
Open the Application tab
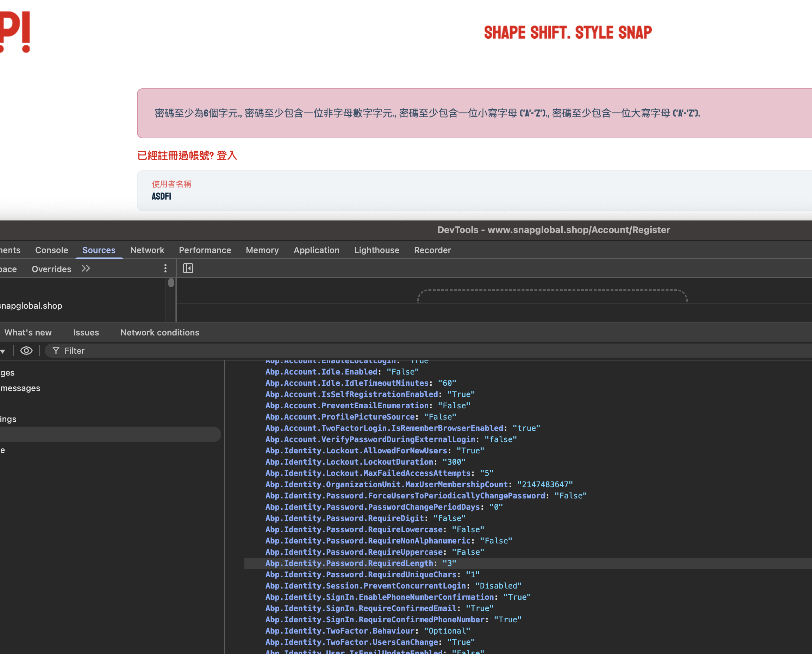[316, 250]
